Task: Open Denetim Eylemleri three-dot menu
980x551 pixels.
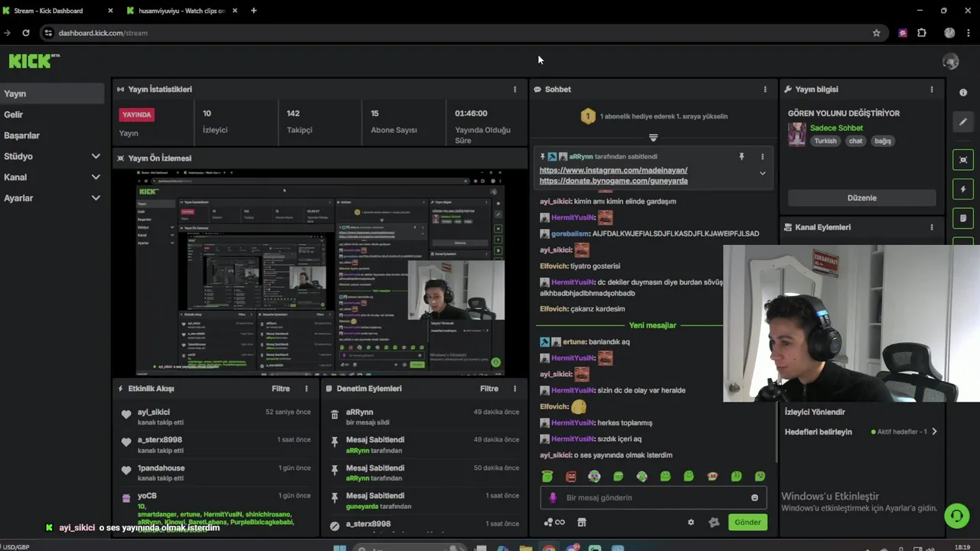Action: (514, 389)
